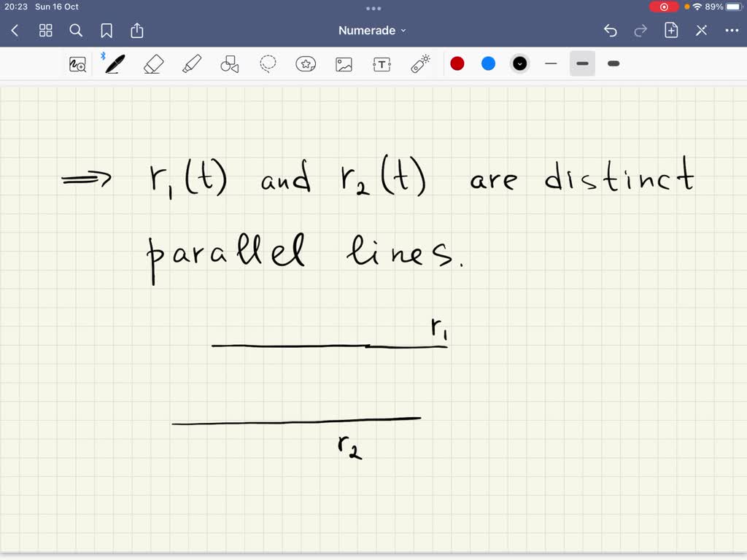
Task: Tap the battery percentage indicator
Action: 714,7
